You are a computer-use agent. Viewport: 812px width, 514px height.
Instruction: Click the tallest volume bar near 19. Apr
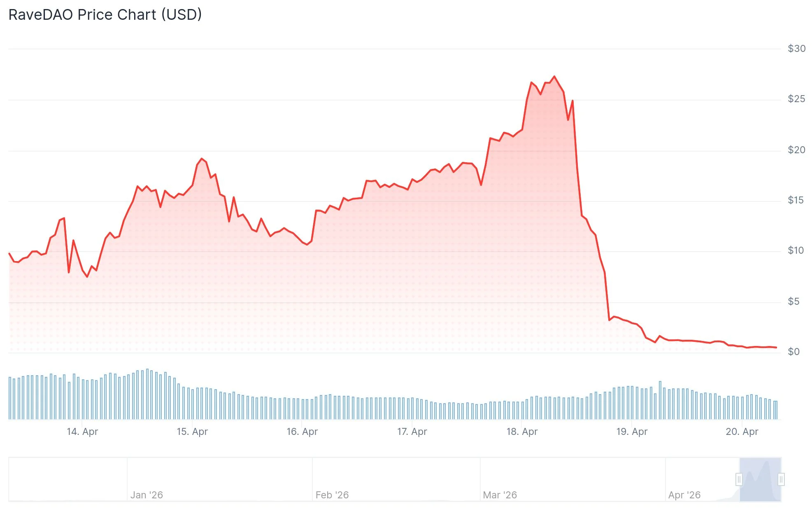coord(660,400)
